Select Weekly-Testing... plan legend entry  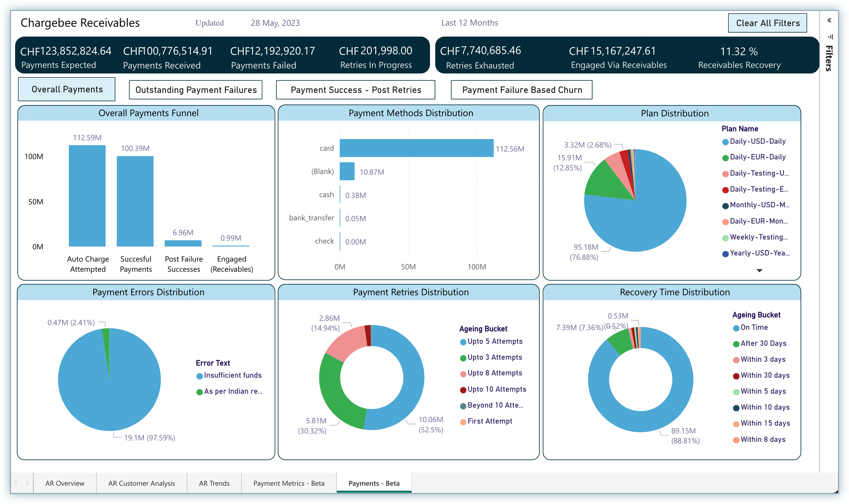click(755, 237)
